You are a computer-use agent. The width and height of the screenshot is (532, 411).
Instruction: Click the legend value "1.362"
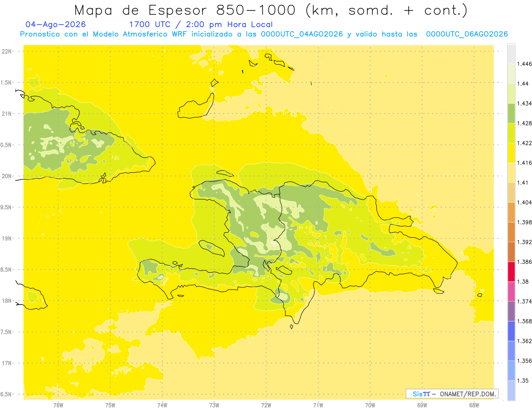(x=525, y=341)
